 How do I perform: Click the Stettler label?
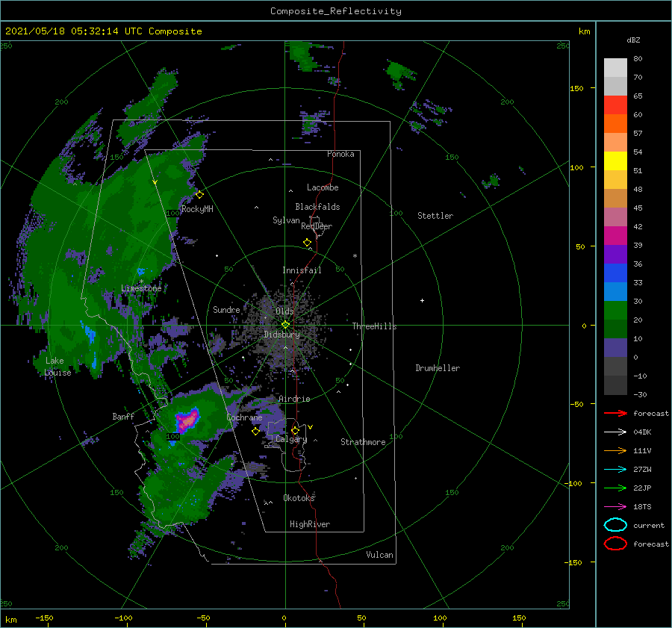435,216
